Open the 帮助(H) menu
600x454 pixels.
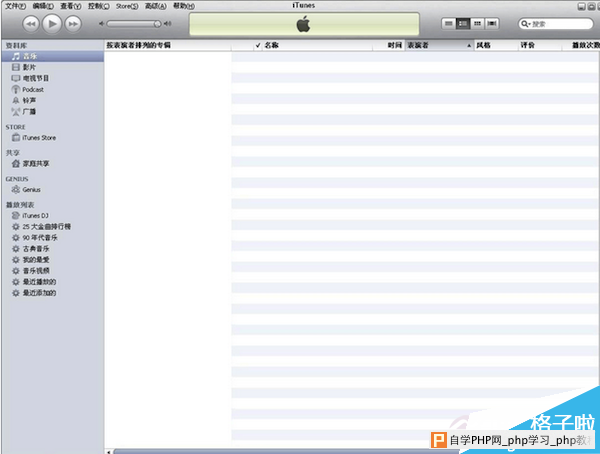(x=184, y=6)
